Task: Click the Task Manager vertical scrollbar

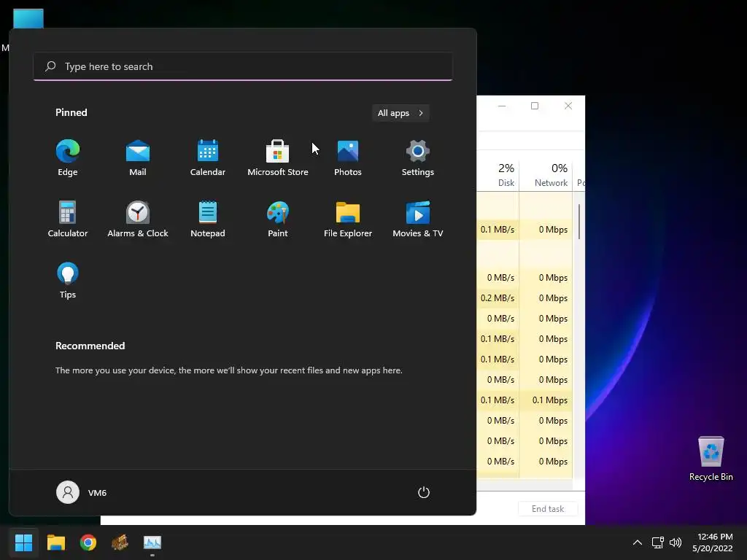Action: point(579,222)
